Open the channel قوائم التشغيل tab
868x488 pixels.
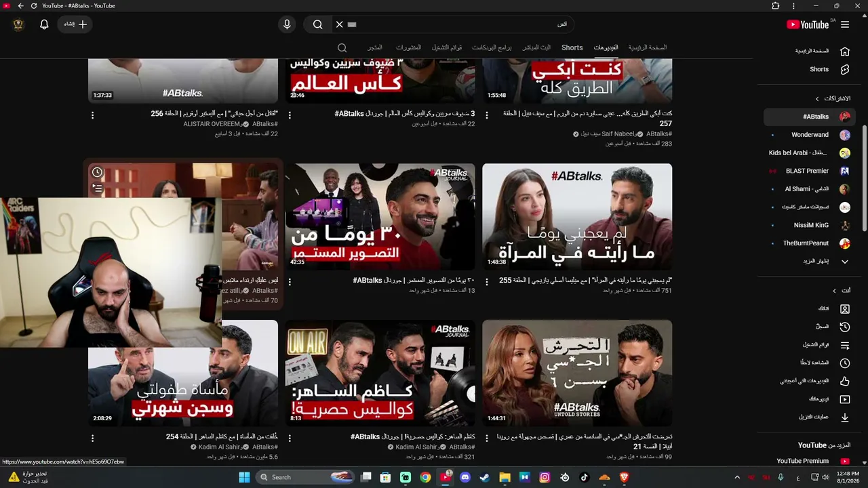[x=447, y=47]
